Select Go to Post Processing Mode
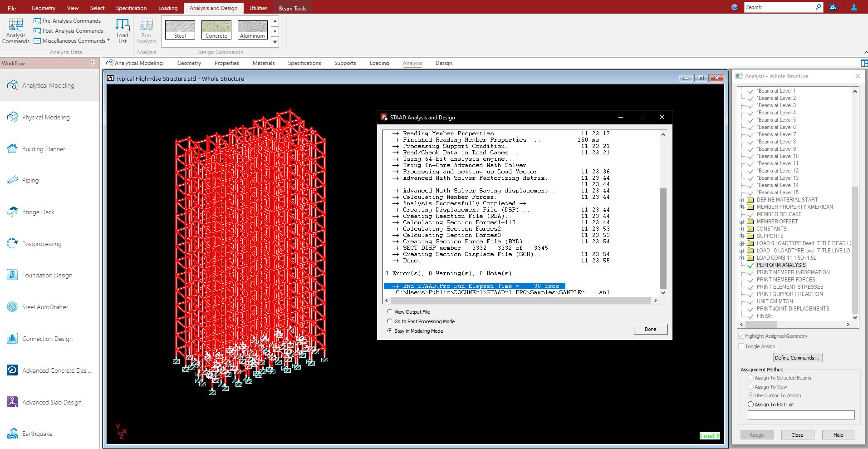Image resolution: width=868 pixels, height=449 pixels. (389, 321)
